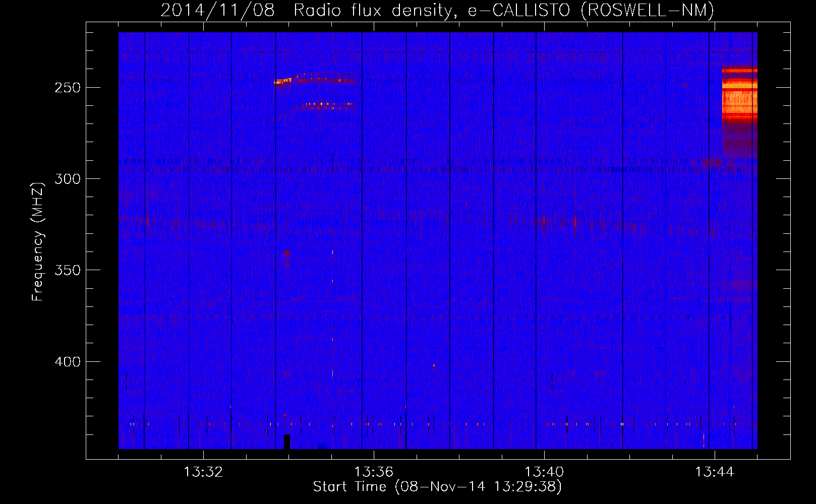Image resolution: width=816 pixels, height=504 pixels.
Task: Click the 13:32 time axis label
Action: tap(203, 472)
